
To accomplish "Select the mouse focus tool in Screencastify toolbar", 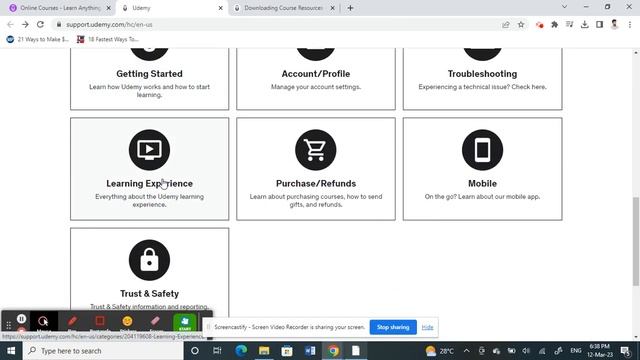I will pos(43,322).
